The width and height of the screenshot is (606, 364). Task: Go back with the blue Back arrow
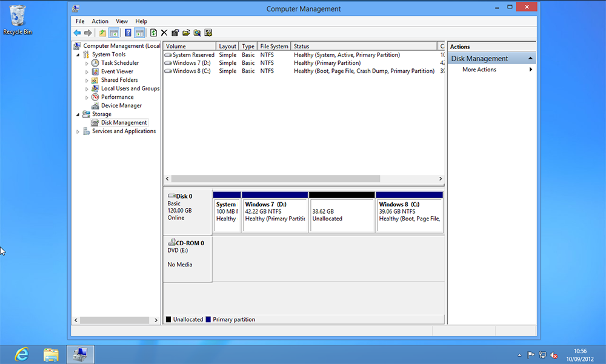[x=78, y=33]
